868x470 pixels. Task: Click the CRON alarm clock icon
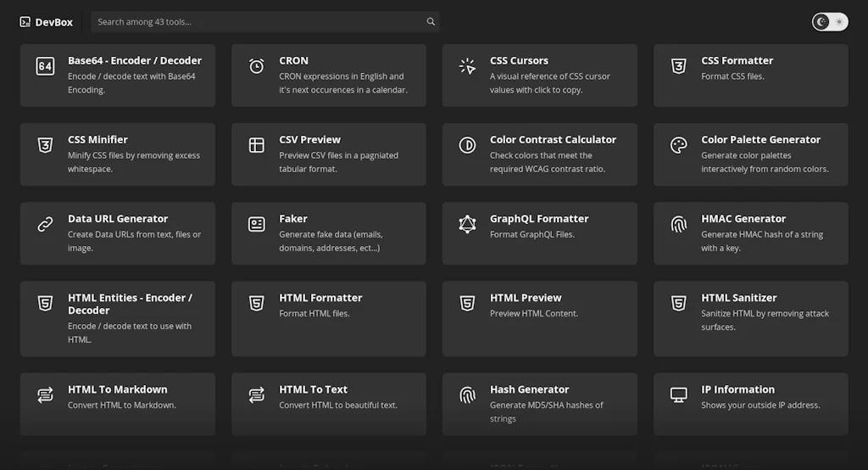256,66
